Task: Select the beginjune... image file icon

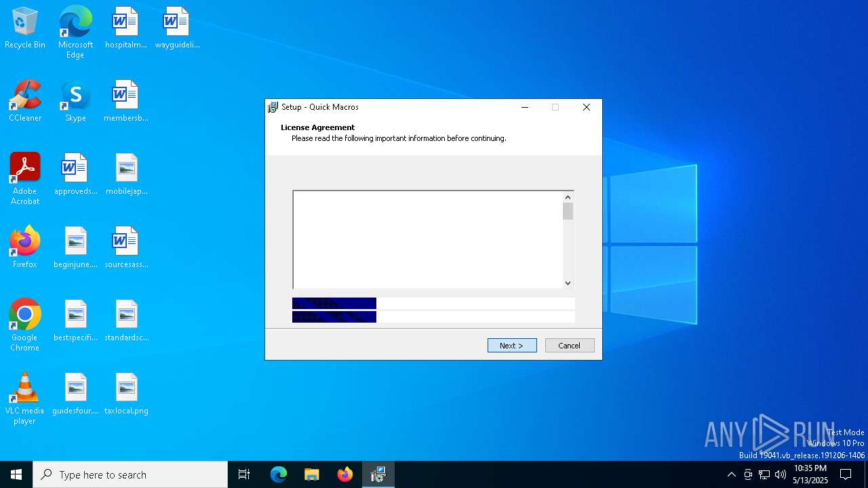Action: point(75,247)
